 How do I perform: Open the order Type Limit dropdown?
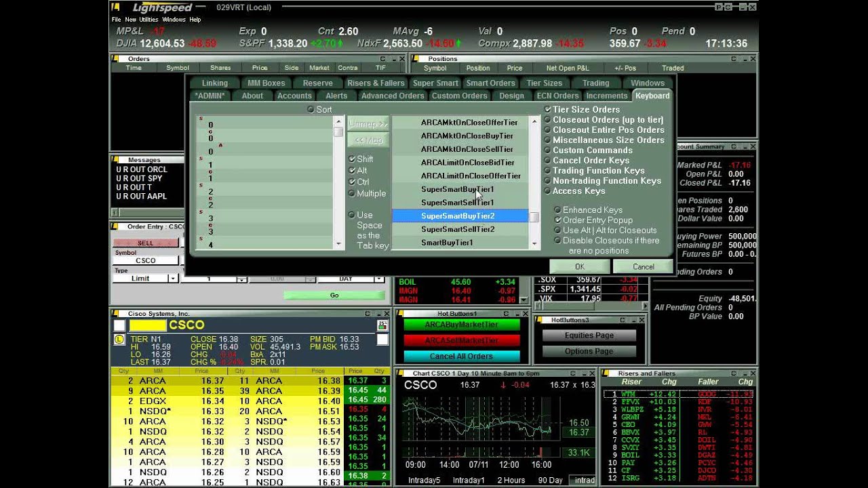click(173, 279)
